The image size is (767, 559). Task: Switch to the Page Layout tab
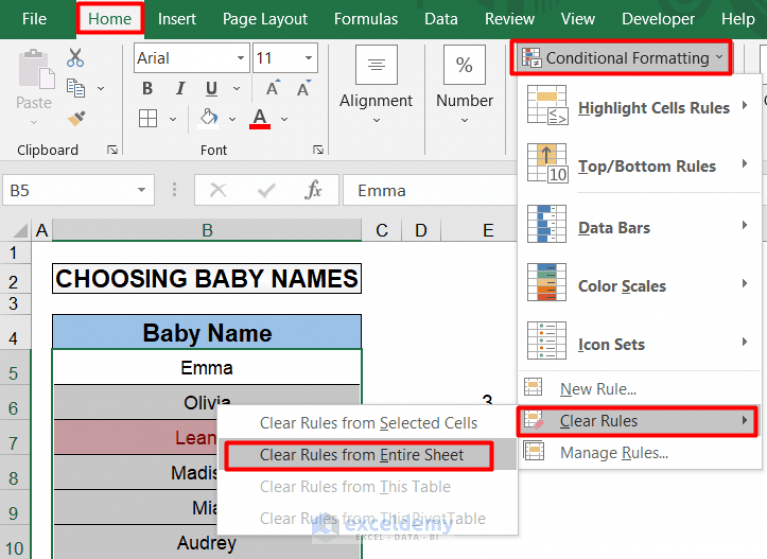click(265, 19)
